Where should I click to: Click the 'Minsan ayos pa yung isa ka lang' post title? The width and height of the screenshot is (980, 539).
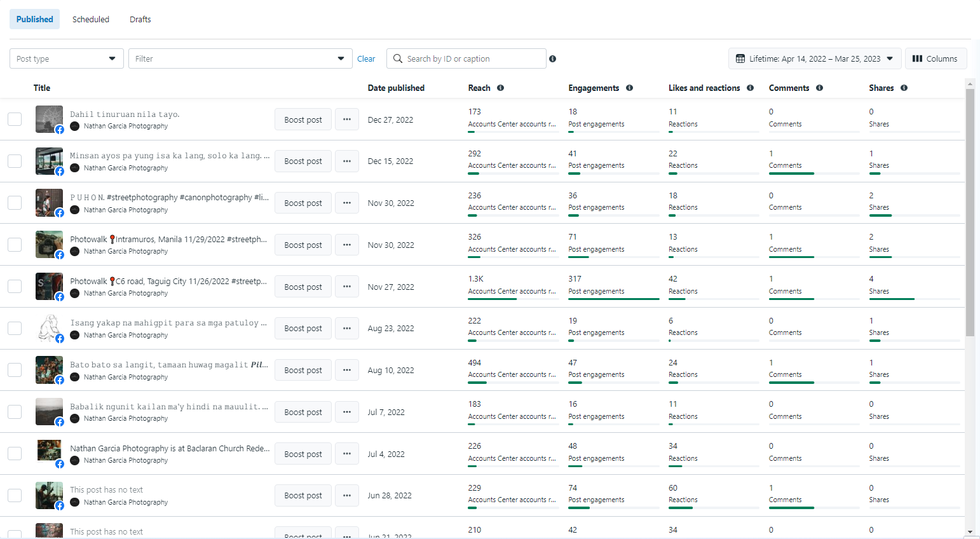(x=170, y=155)
